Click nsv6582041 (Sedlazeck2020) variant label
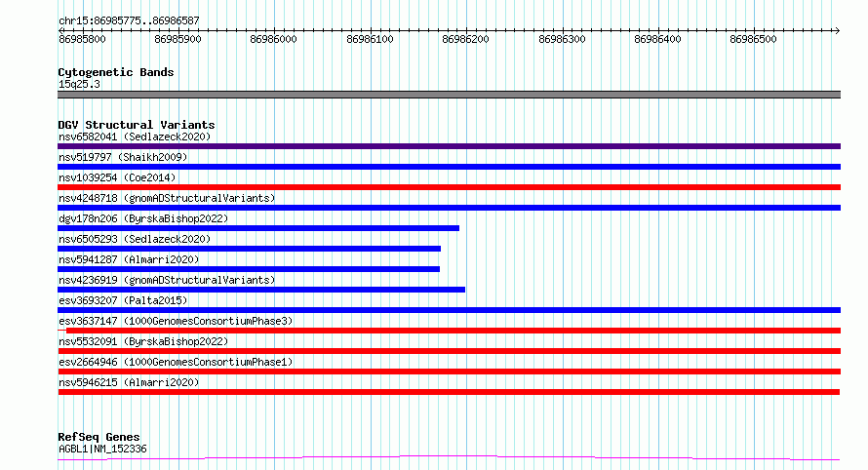This screenshot has width=868, height=470. click(135, 137)
